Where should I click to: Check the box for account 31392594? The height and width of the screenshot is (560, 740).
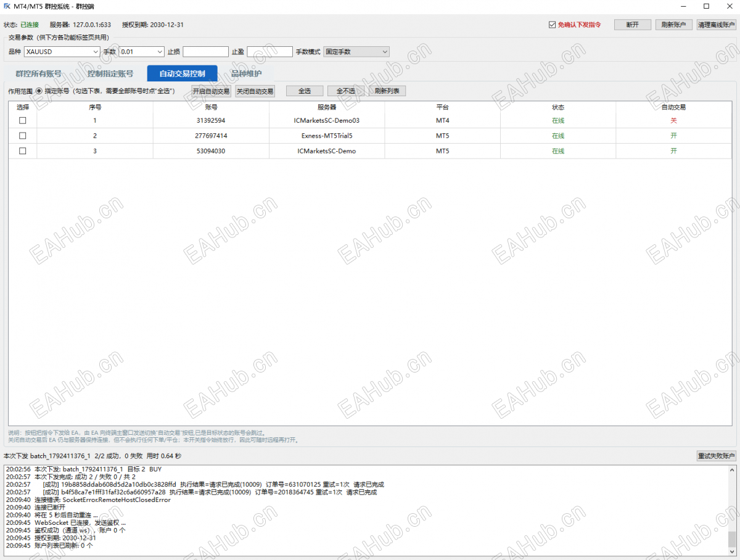click(x=23, y=121)
